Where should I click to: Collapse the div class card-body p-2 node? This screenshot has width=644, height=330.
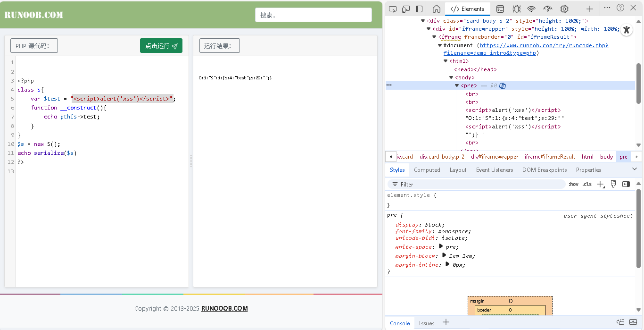point(423,21)
